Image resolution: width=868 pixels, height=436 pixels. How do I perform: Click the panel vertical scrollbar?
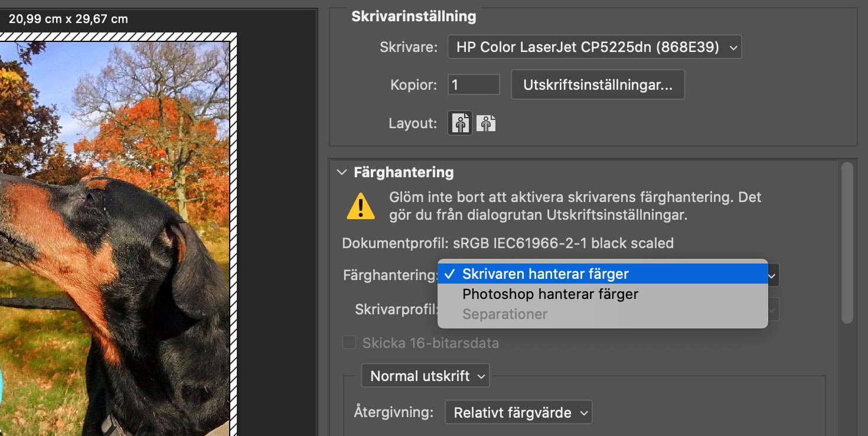[x=847, y=242]
